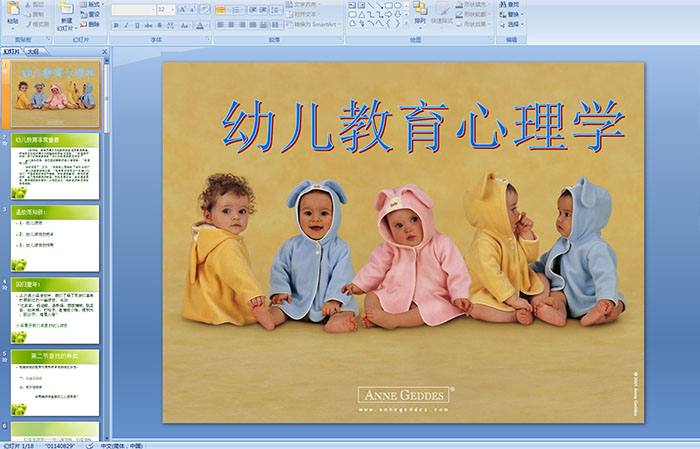700x449 pixels.
Task: Align text left
Action: coord(221,25)
